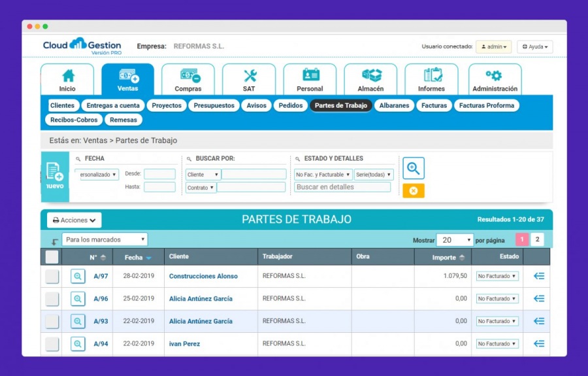
Task: Create a new work report with Nuevo icon
Action: click(55, 177)
